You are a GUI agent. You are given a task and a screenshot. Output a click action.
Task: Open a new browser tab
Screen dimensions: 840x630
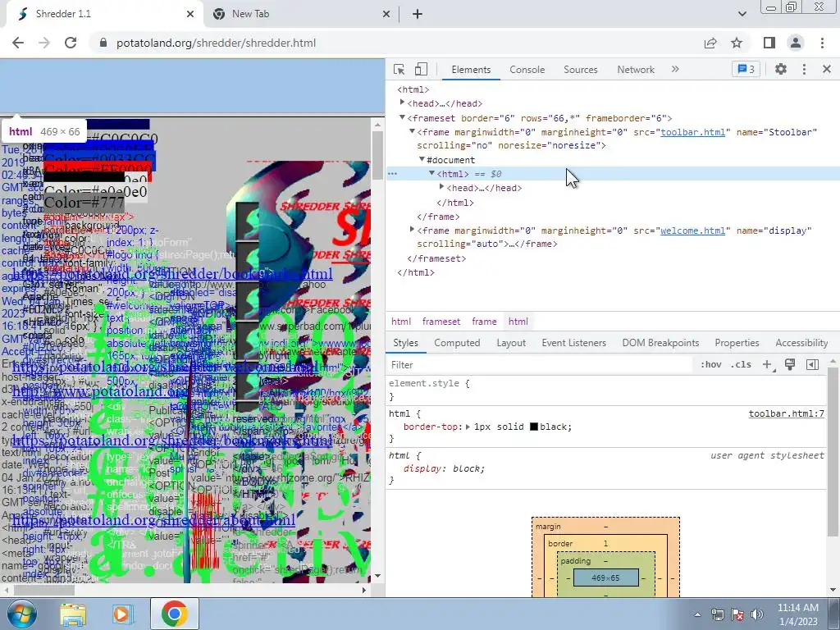coord(418,14)
